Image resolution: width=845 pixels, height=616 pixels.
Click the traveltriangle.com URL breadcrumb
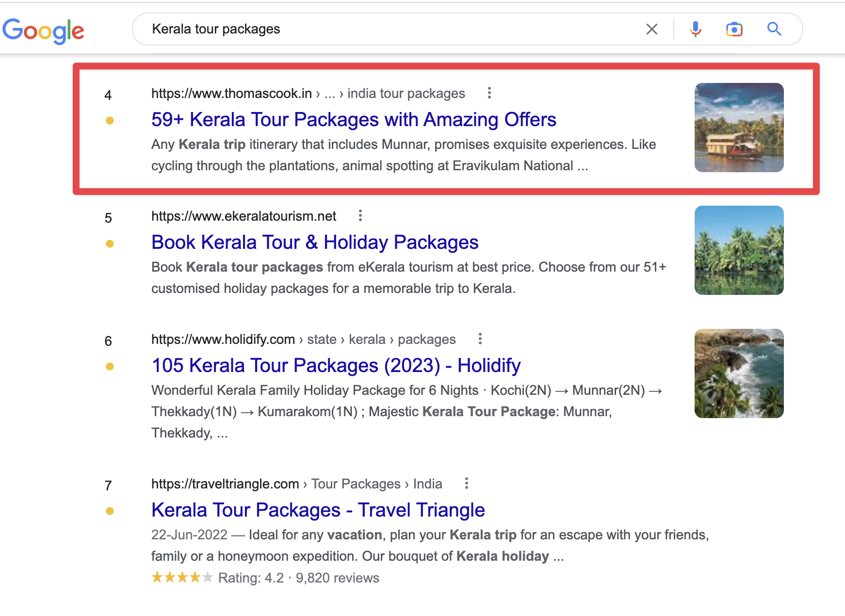coord(225,484)
